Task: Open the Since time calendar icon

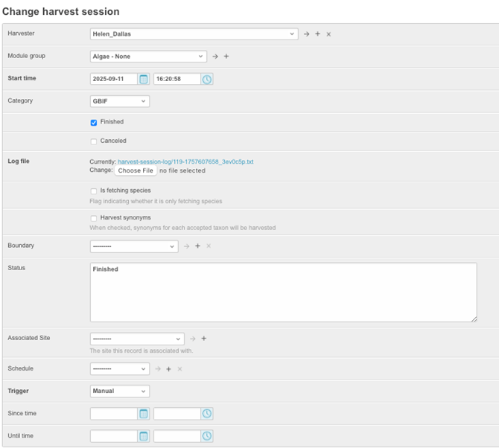Action: (x=144, y=414)
